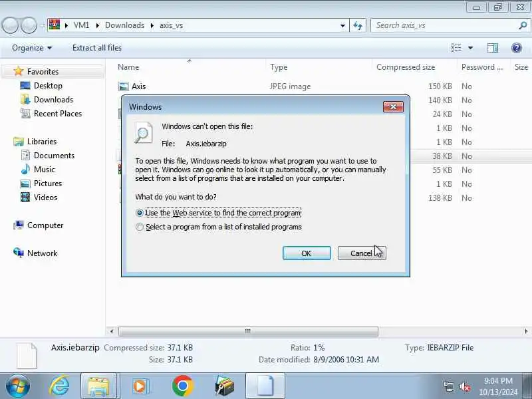Open Favorites in navigation pane

43,72
